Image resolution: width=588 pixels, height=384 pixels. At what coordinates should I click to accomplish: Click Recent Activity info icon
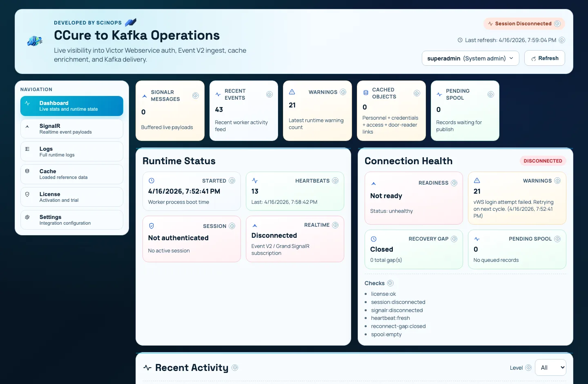[235, 368]
